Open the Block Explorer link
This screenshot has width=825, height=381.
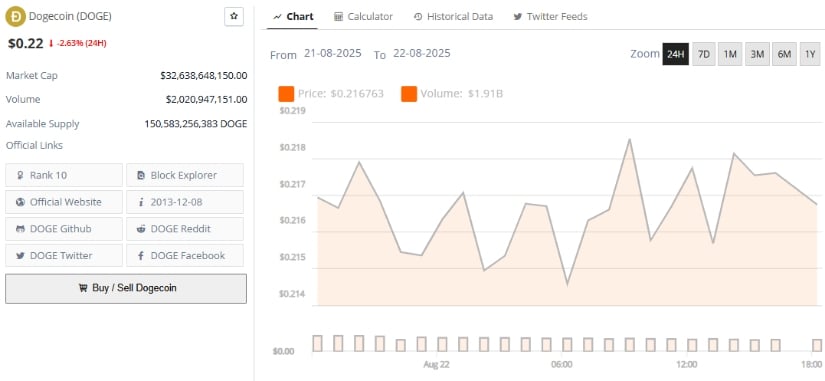[185, 175]
